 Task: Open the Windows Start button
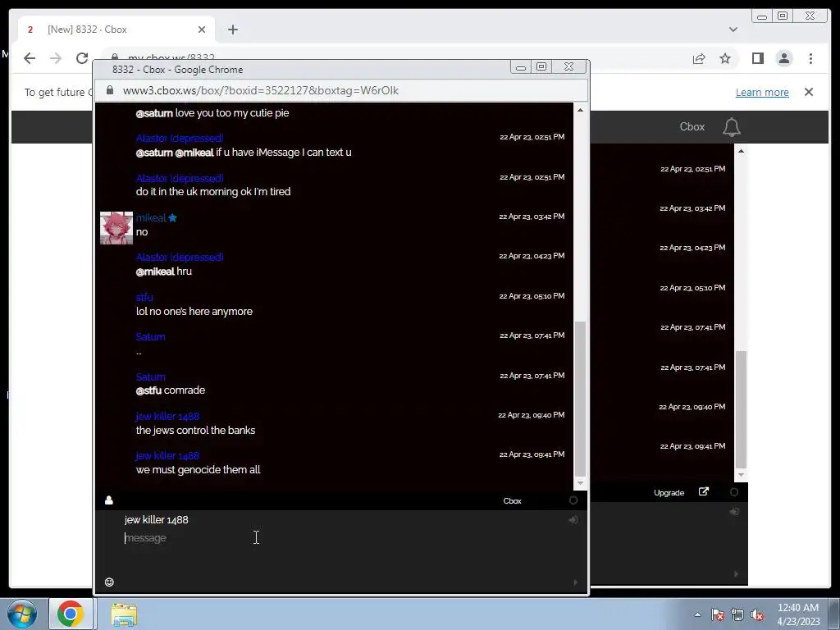pos(22,614)
